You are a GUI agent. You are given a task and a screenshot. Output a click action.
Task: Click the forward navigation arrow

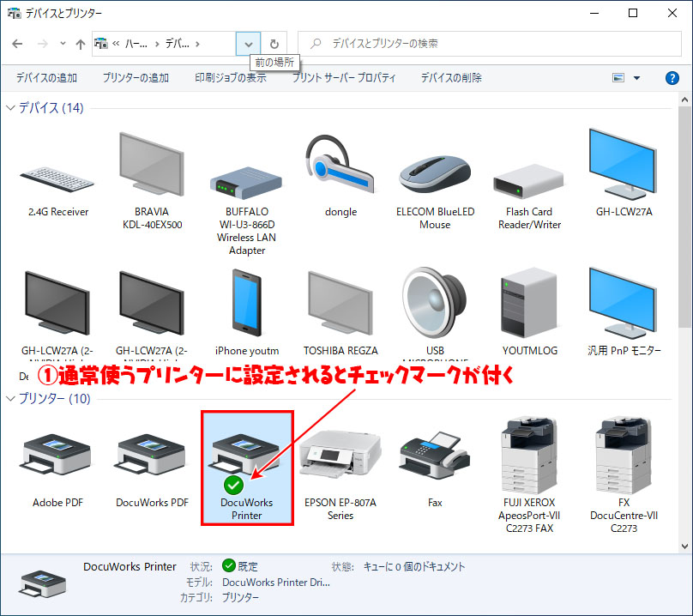click(43, 44)
